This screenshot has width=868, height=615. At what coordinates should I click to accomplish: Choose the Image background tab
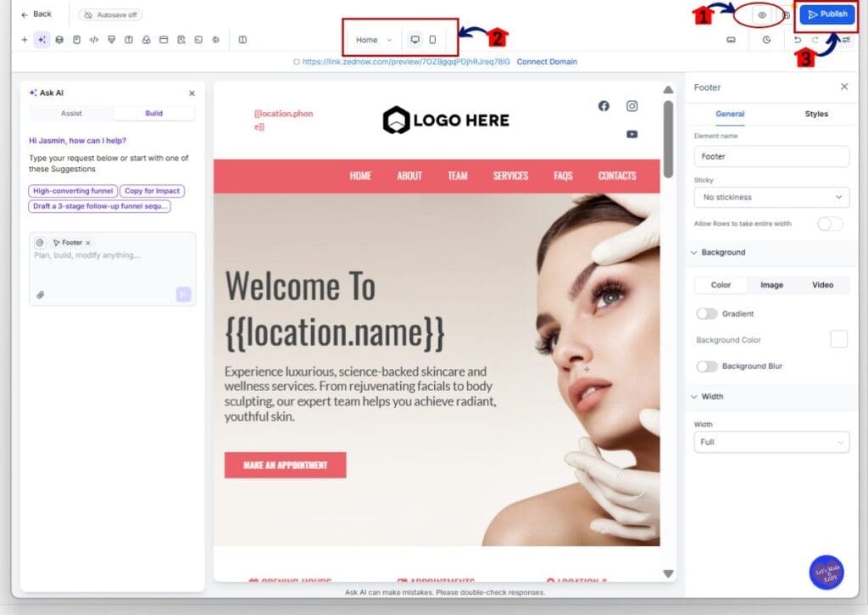click(771, 285)
